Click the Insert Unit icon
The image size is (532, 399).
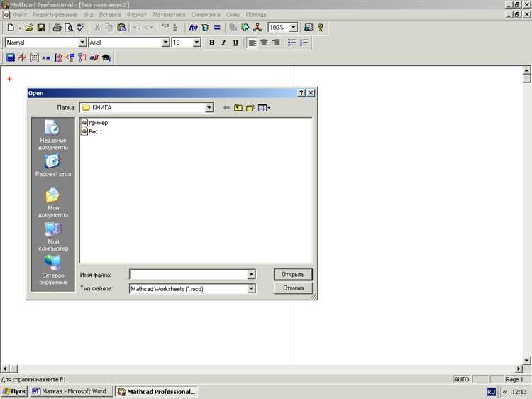tap(205, 28)
